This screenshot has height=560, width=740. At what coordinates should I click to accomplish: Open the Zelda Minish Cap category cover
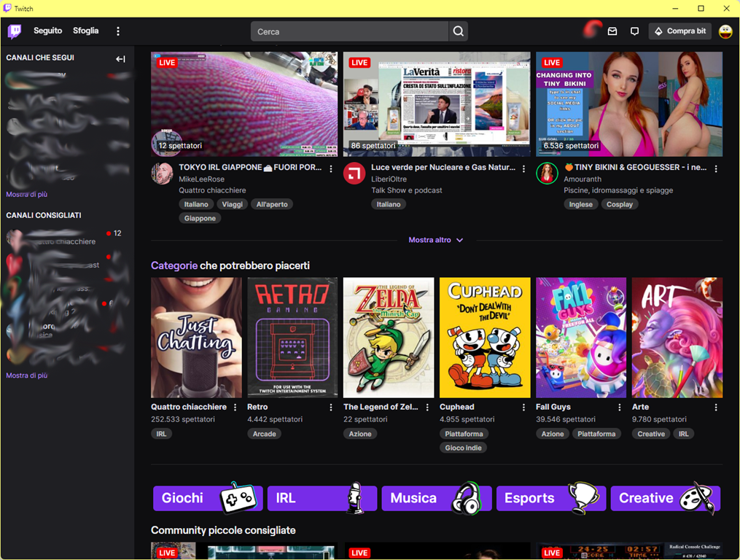[389, 338]
